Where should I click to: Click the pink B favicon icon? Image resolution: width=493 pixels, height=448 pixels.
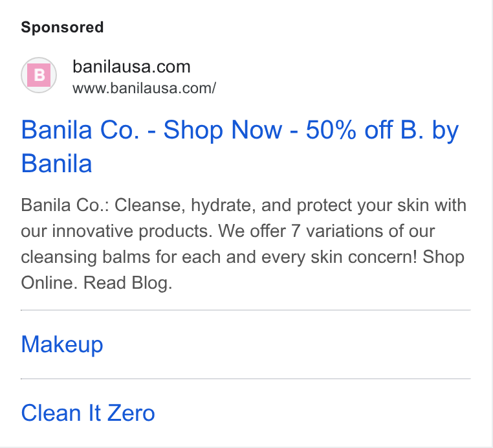click(x=39, y=75)
